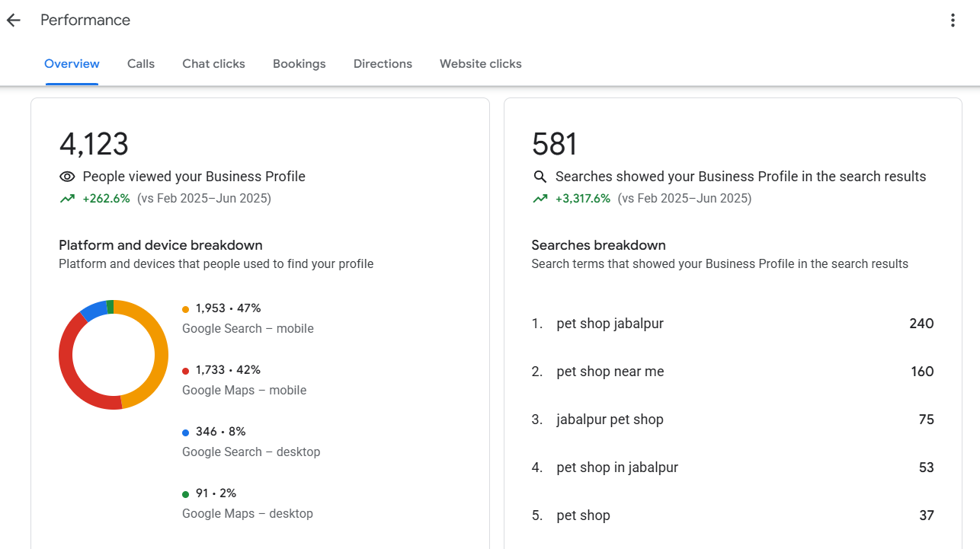Click the +262.6% change value
This screenshot has height=549, width=980.
pos(106,199)
